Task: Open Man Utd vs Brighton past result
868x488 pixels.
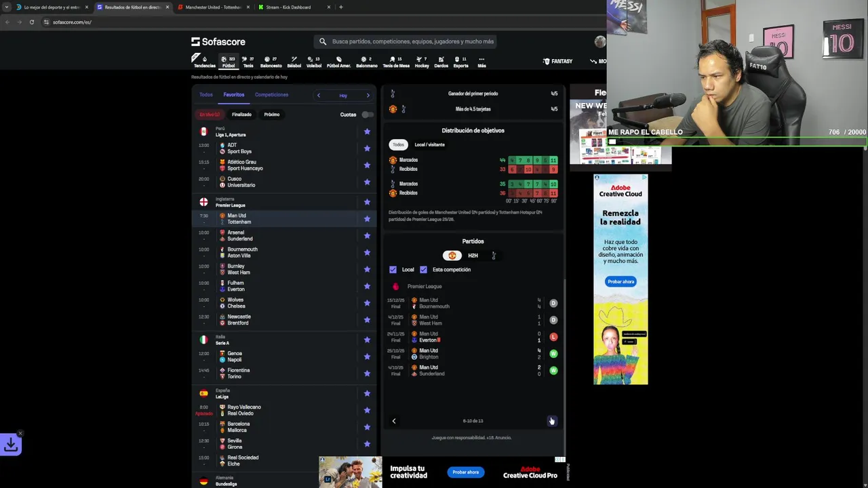Action: tap(473, 354)
